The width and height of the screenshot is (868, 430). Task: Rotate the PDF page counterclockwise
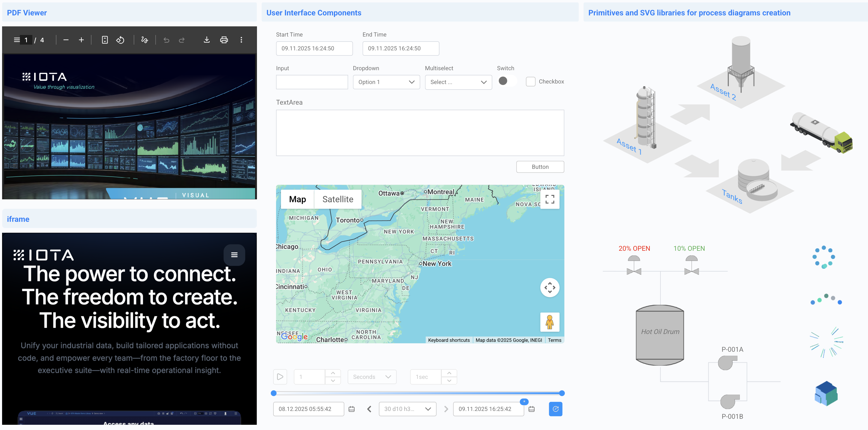tap(120, 40)
